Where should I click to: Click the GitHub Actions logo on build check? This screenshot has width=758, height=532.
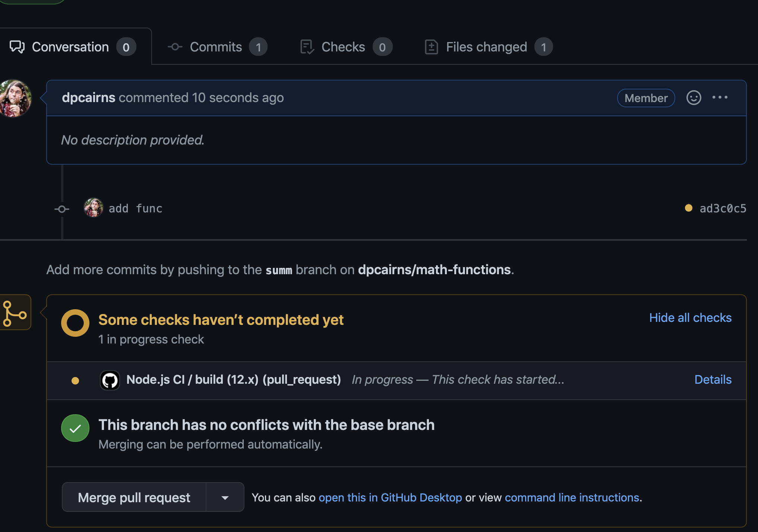click(110, 380)
